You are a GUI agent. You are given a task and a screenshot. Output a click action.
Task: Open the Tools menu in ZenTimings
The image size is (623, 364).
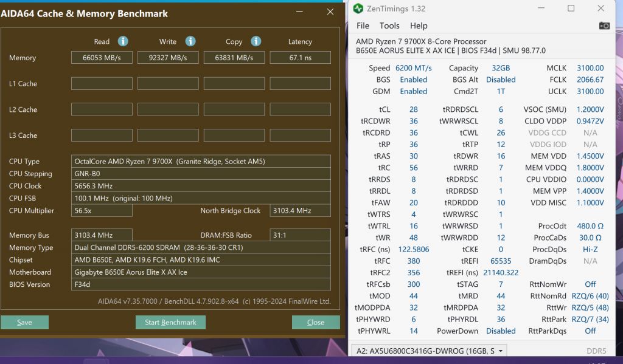389,26
